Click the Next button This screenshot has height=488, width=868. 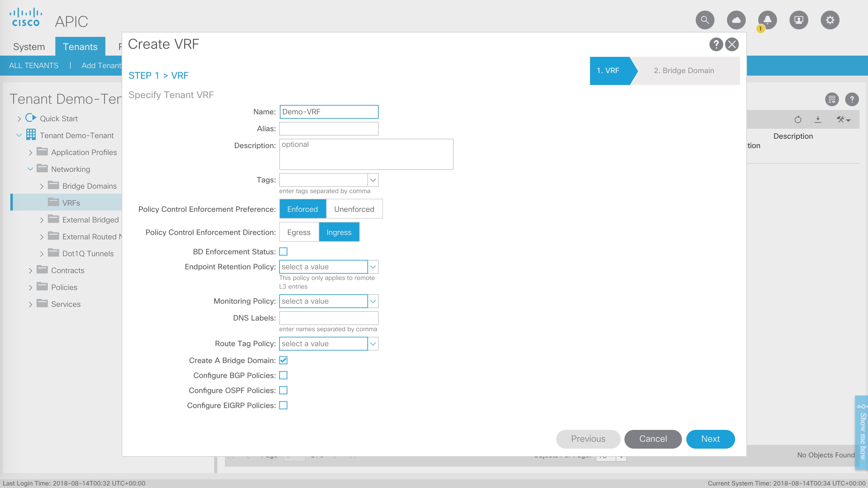click(x=710, y=439)
